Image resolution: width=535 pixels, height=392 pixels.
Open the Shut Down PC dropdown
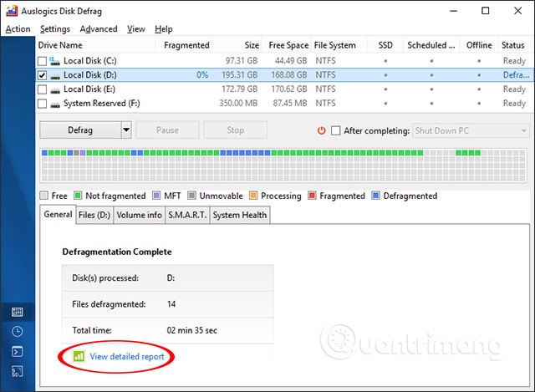tap(471, 130)
